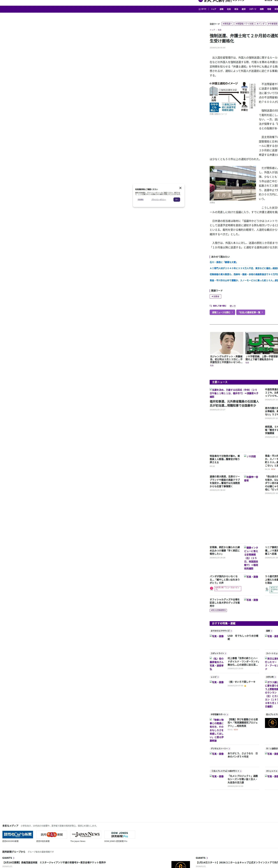Screen dimensions: 278x868
Task: Open the 読売KODOMO新聞 logo banner
Action: point(18,834)
